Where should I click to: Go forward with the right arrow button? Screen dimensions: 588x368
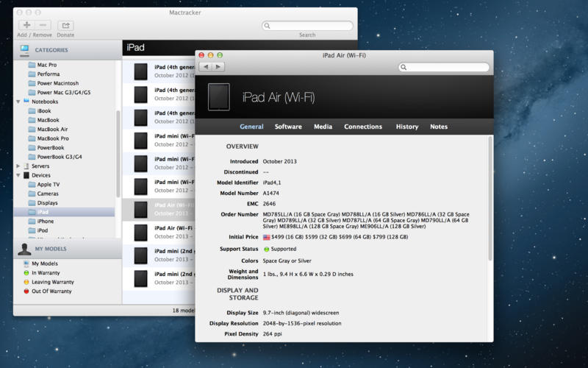218,67
